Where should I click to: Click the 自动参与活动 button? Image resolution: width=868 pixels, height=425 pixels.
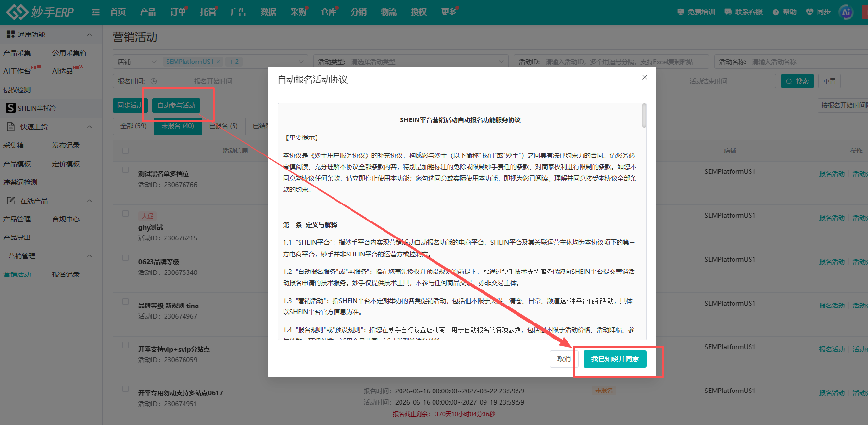click(176, 105)
